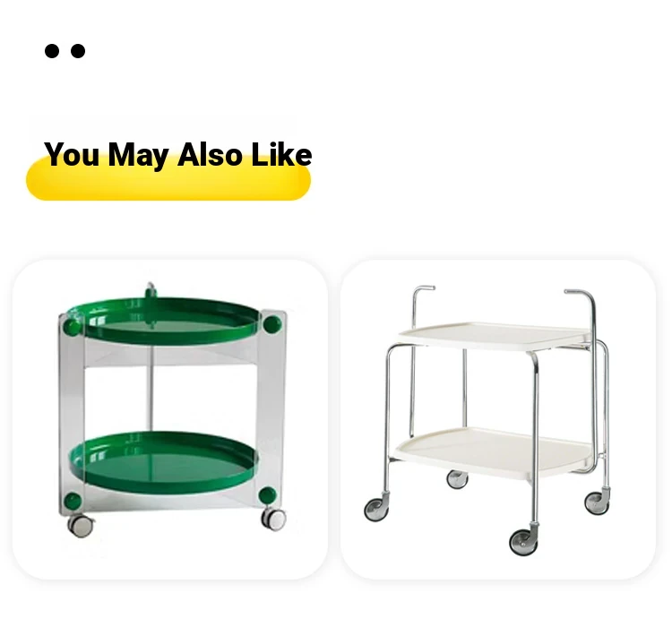
Task: Click the clear acrylic side panel of green cart
Action: click(72, 414)
